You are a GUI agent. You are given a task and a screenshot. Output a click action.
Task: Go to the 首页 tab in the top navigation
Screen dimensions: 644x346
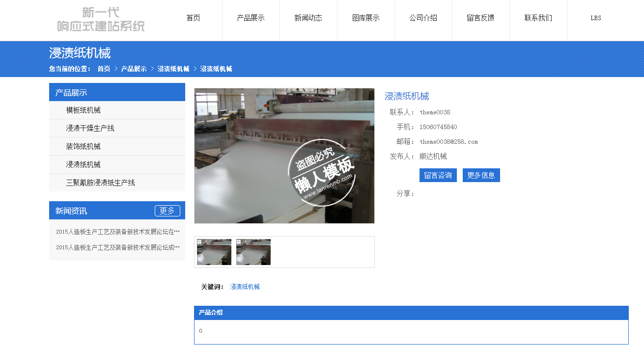pyautogui.click(x=194, y=18)
